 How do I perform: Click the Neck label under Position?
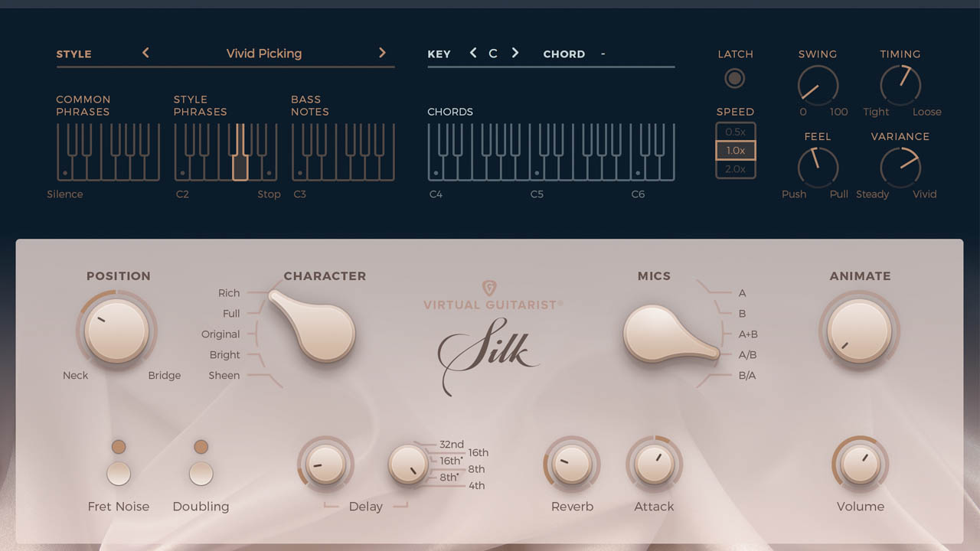[x=76, y=376]
